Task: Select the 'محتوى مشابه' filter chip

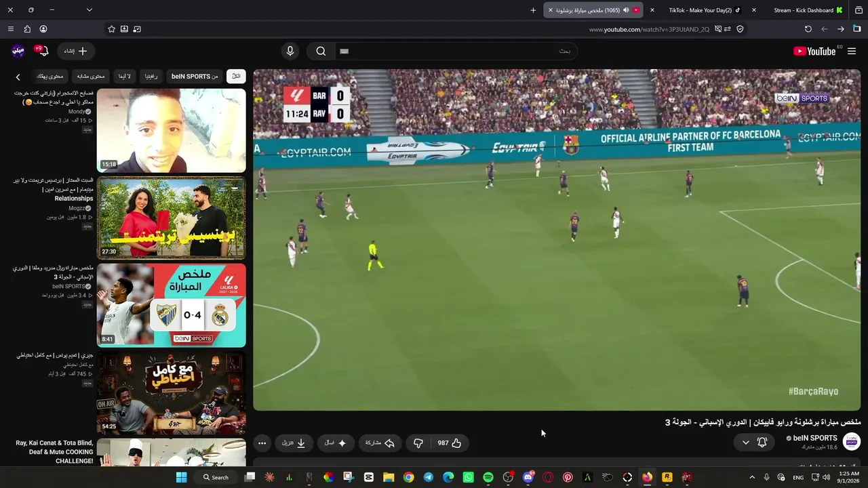Action: point(91,76)
